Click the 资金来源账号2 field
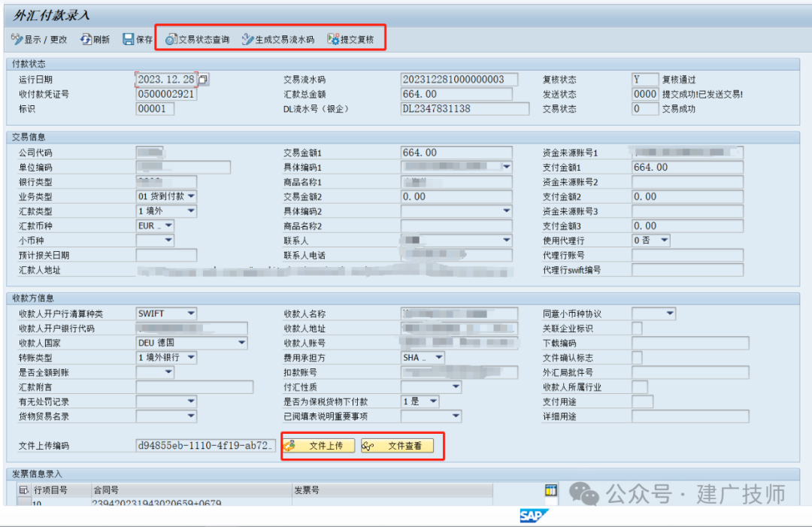 [x=687, y=182]
